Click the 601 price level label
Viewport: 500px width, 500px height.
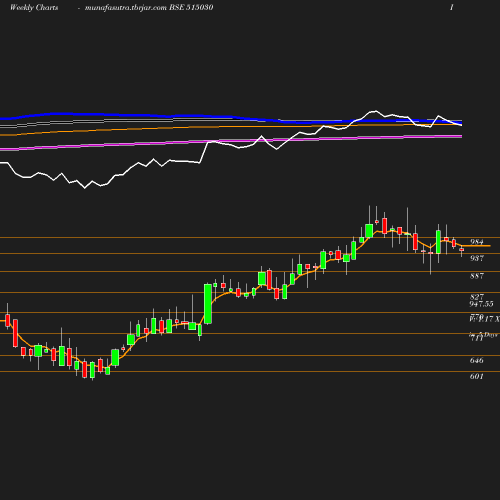pos(477,376)
